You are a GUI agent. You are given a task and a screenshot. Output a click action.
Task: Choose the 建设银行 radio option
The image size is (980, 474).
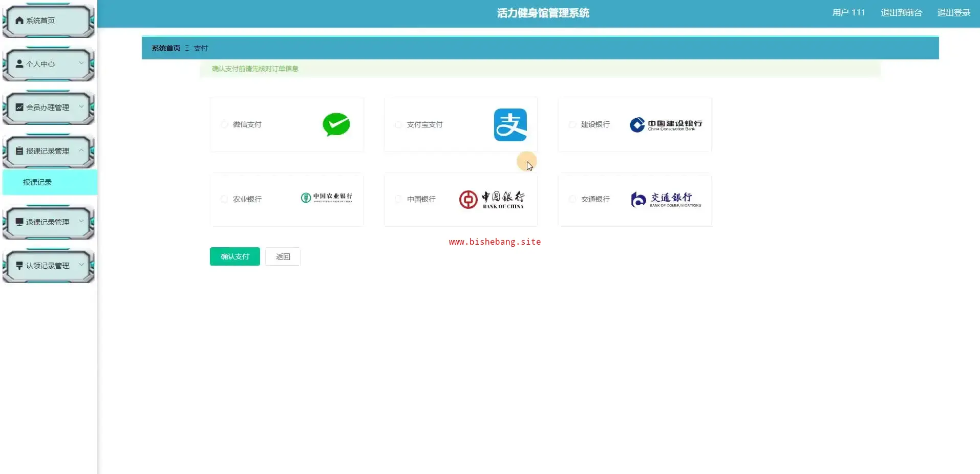(x=572, y=124)
